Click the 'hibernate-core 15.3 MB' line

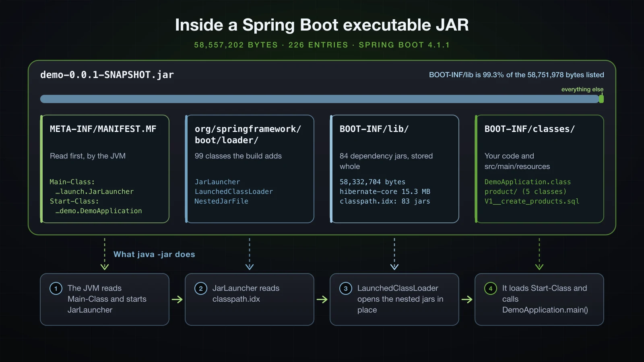pos(385,191)
